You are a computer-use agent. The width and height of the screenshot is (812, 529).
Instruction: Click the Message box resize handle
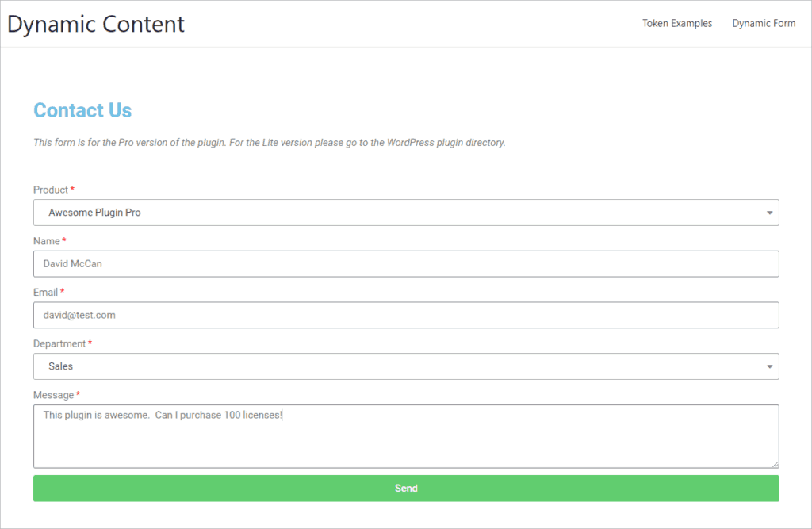click(775, 464)
